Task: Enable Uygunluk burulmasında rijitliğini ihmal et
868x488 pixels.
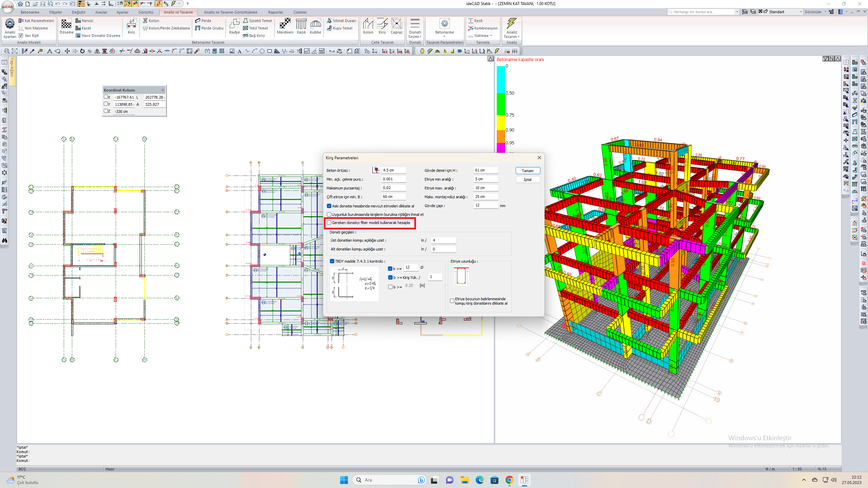Action: pyautogui.click(x=329, y=215)
